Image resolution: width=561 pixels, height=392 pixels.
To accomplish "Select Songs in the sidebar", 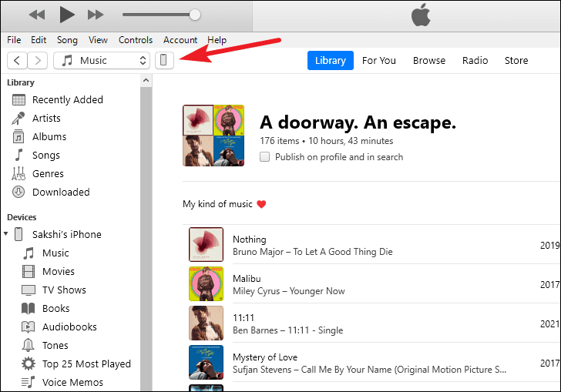I will coord(46,156).
